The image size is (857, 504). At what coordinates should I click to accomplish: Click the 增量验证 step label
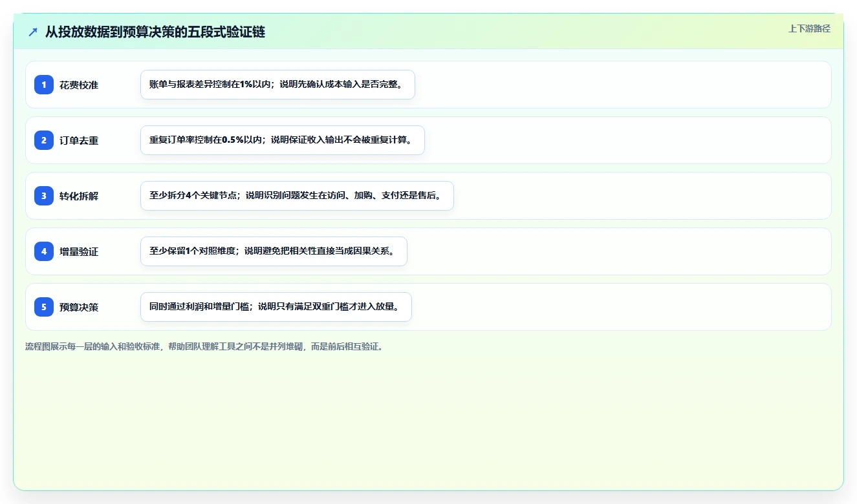pyautogui.click(x=79, y=251)
